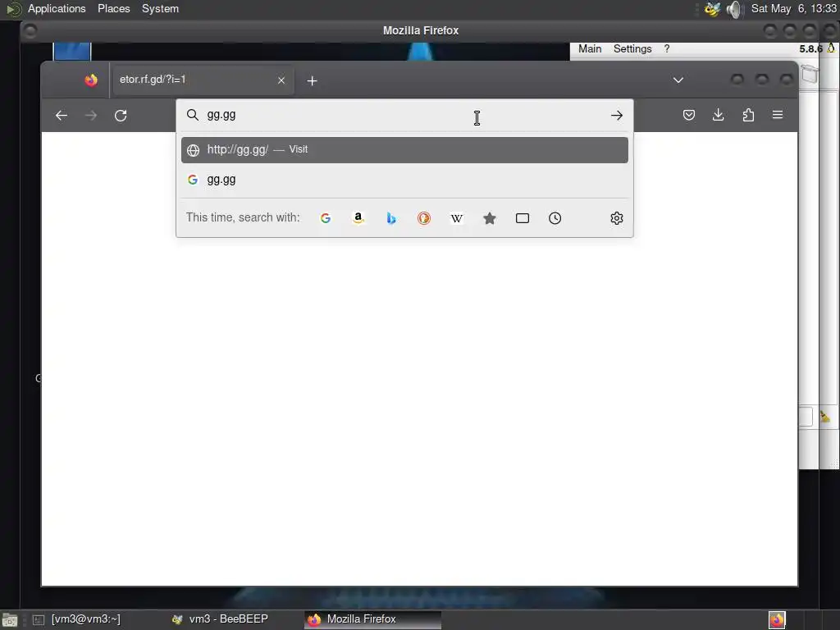The image size is (840, 630).
Task: Open the ? help menu in BeeBEEP
Action: 667,48
